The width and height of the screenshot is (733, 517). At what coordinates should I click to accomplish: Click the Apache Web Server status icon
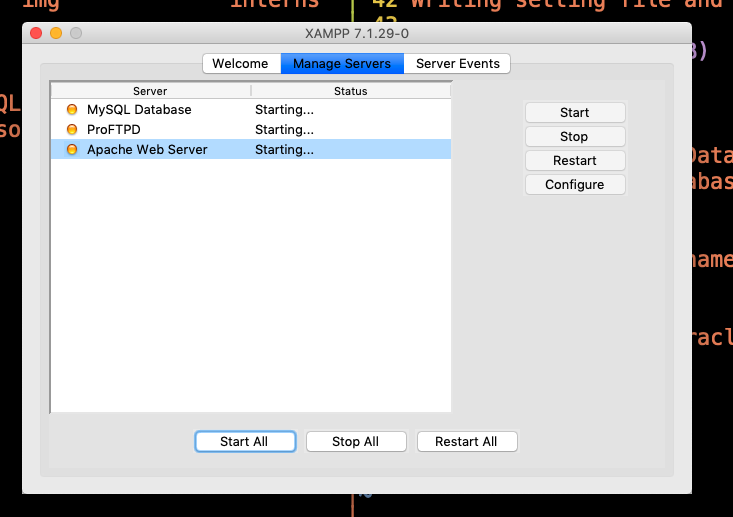point(72,149)
